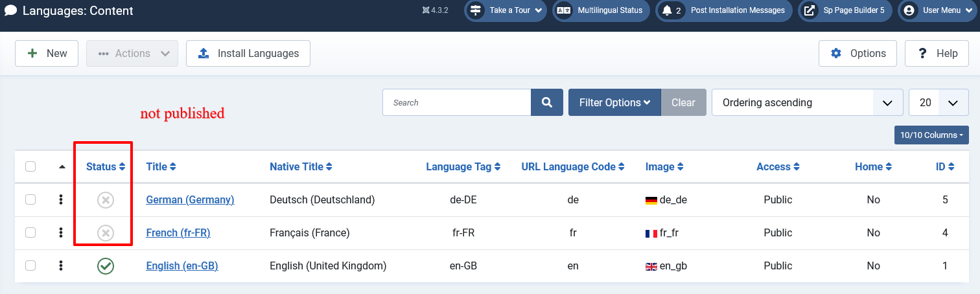Tick the checkbox for French (fr-FR) row

coord(30,232)
